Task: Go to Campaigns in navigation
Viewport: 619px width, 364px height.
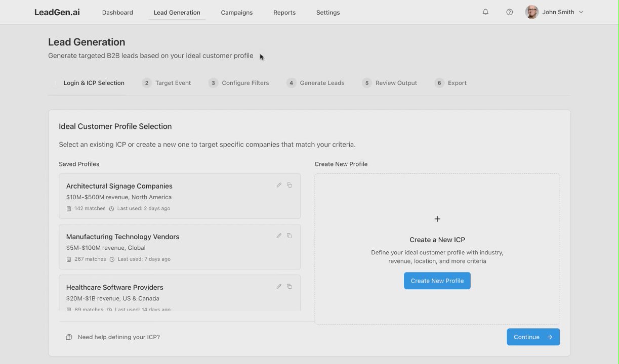Action: coord(237,13)
